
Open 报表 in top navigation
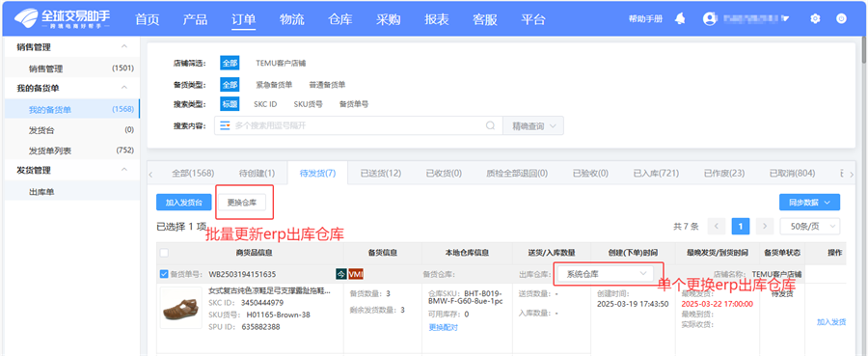point(437,19)
